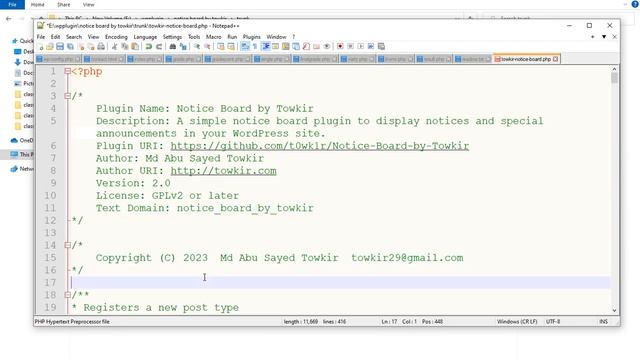640x360 pixels.
Task: Open the Window menu
Action: 276,37
